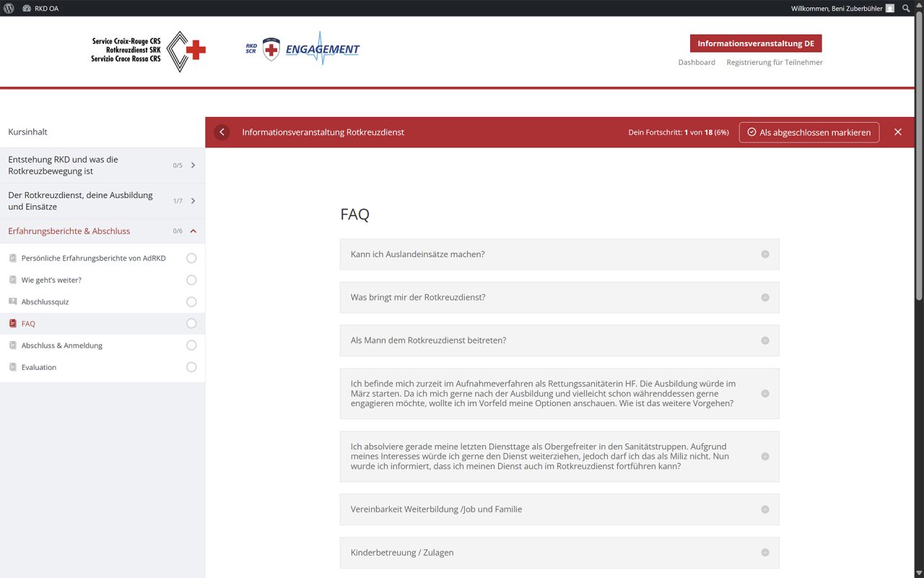Click the Rotkreuzdienst SRK logo

(x=148, y=51)
